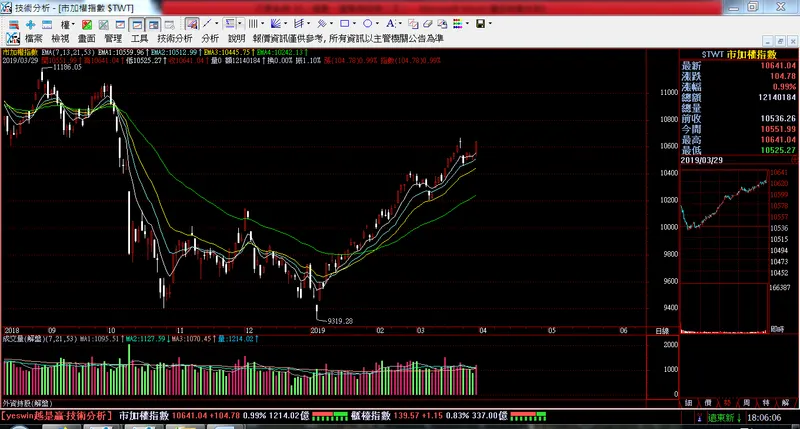Select the fan lines drawing tool
Image resolution: width=800 pixels, height=429 pixels.
[276, 23]
